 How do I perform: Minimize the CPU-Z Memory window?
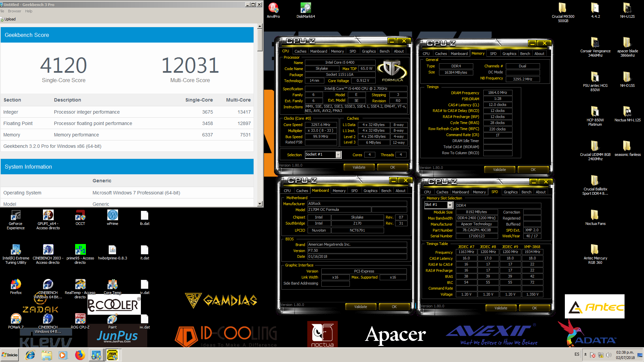click(x=532, y=43)
